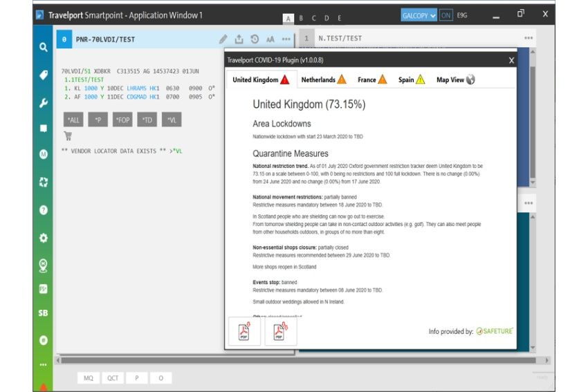Viewport: 588px width, 392px height.
Task: Click the search icon in left sidebar
Action: [43, 47]
